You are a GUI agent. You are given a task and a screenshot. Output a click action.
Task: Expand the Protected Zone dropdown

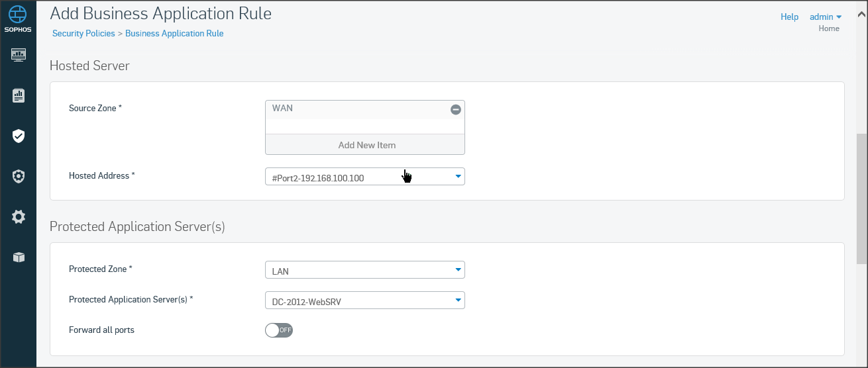click(x=364, y=270)
